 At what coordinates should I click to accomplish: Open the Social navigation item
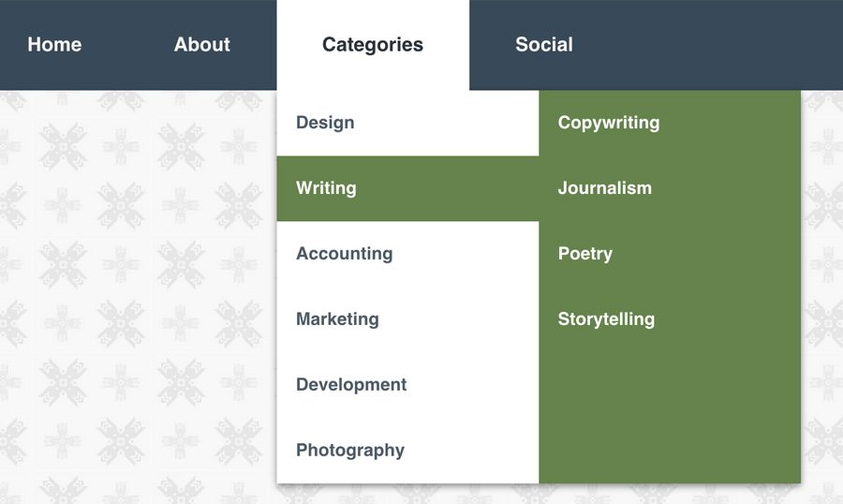pyautogui.click(x=543, y=45)
